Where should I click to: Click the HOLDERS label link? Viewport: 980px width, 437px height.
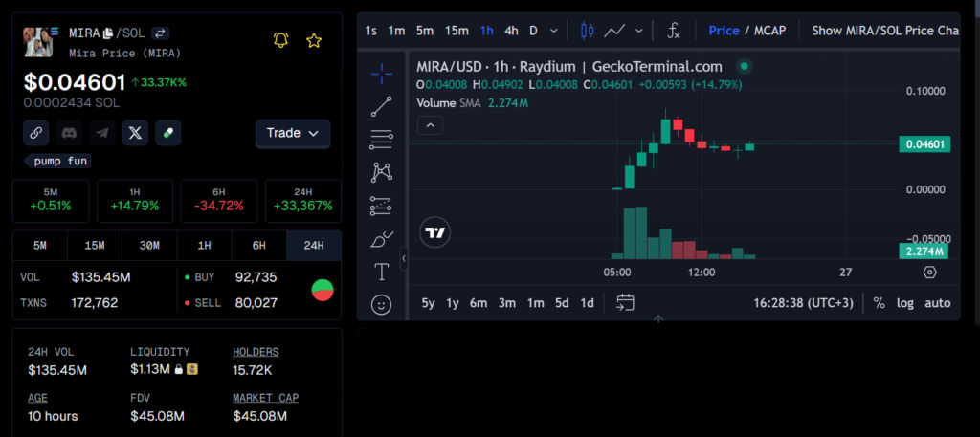256,352
